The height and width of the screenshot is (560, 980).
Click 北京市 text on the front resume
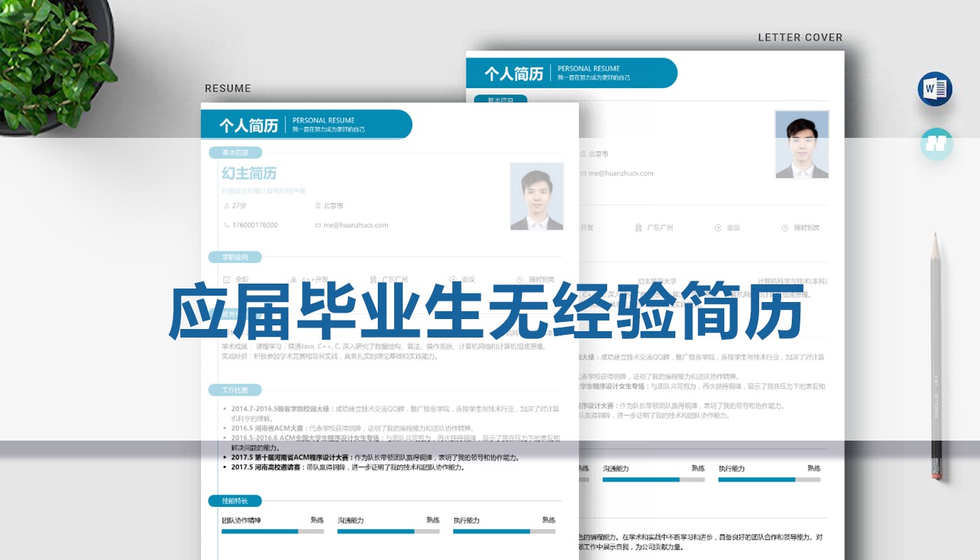tap(333, 206)
